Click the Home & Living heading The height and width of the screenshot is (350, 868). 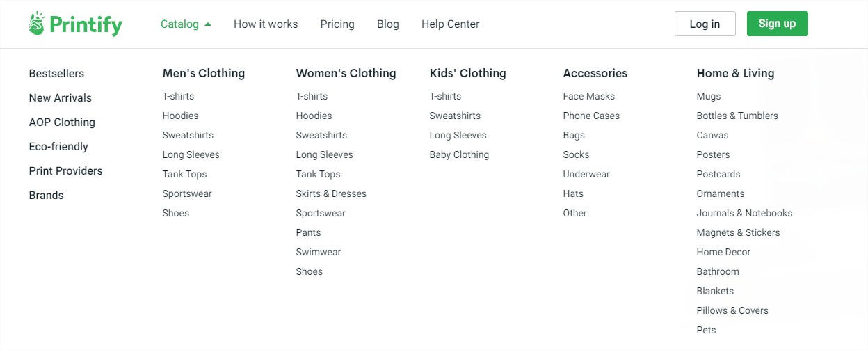coord(735,73)
